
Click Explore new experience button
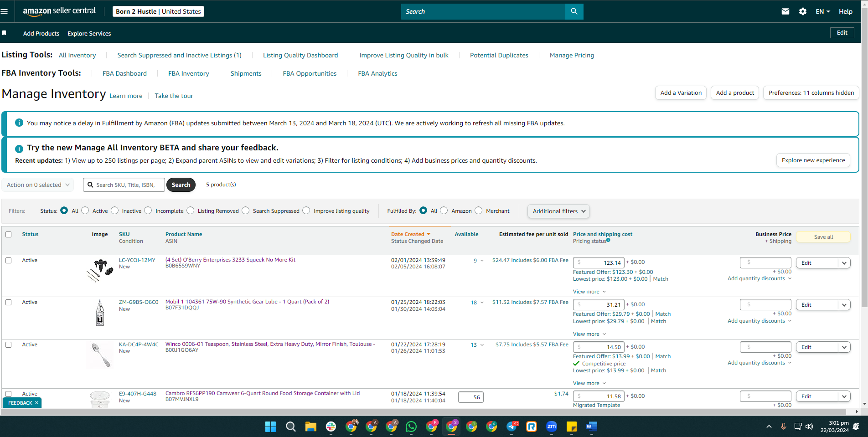tap(813, 160)
